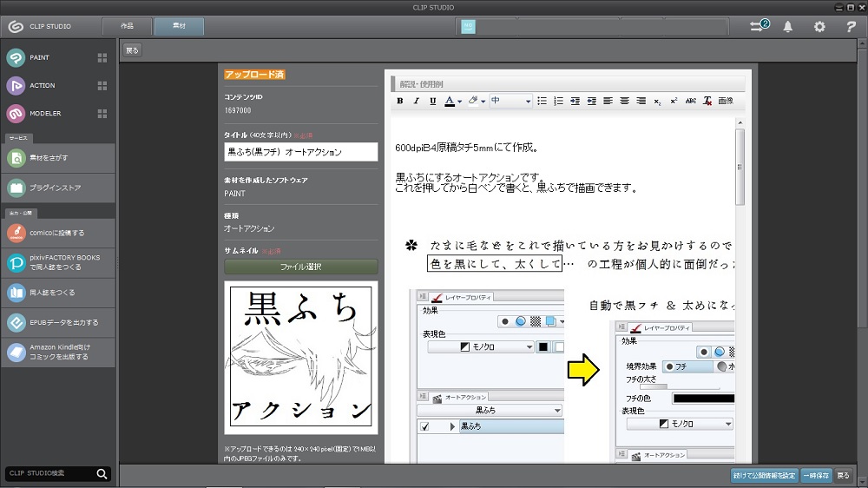Open the help question mark
Screen dimensions: 868x488
pyautogui.click(x=852, y=27)
